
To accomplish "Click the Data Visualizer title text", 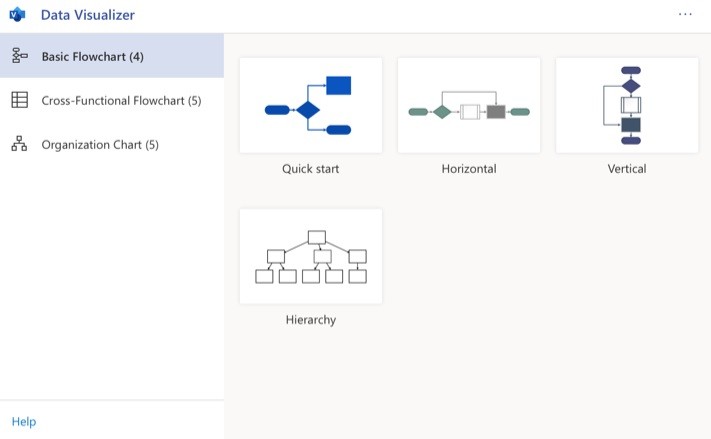I will [x=88, y=15].
